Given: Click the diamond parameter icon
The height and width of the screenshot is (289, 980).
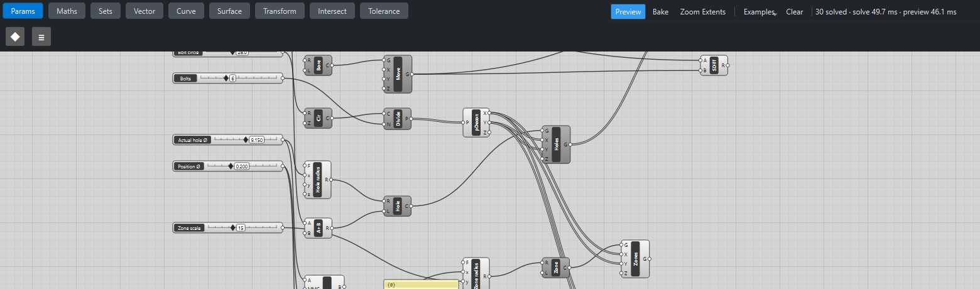Looking at the screenshot, I should 15,36.
